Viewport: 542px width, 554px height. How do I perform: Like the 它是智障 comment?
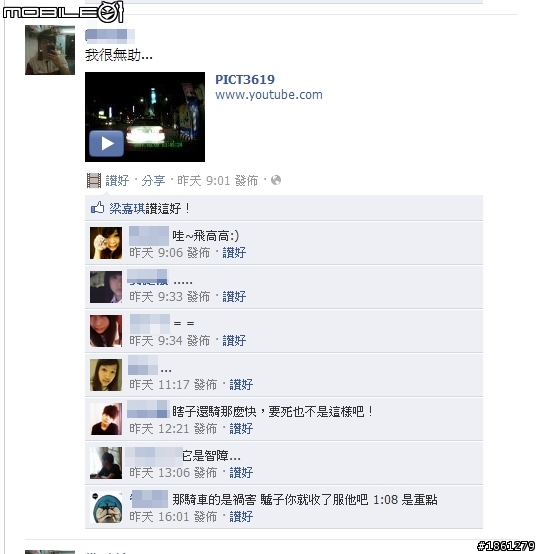241,472
